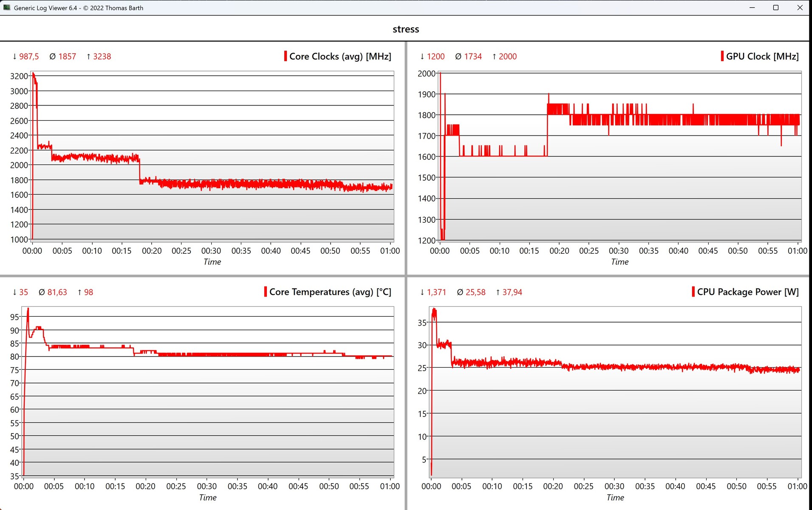Minimize the Generic Log Viewer window

752,8
